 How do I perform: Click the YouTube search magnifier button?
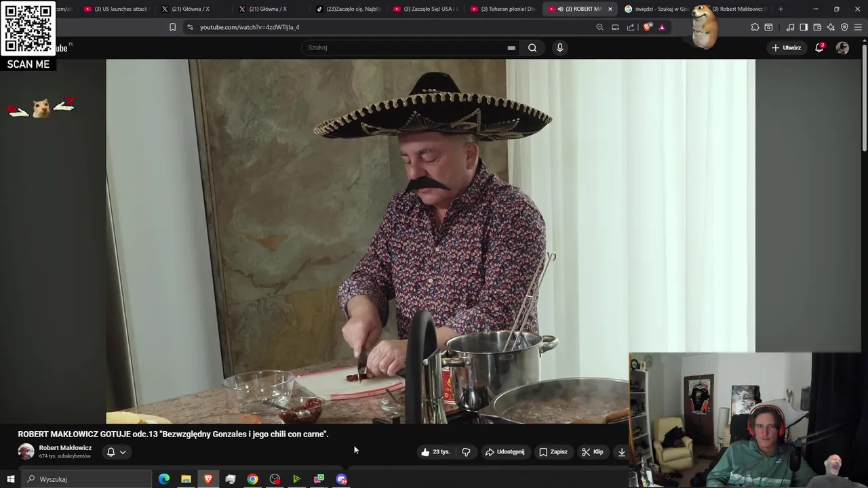532,47
